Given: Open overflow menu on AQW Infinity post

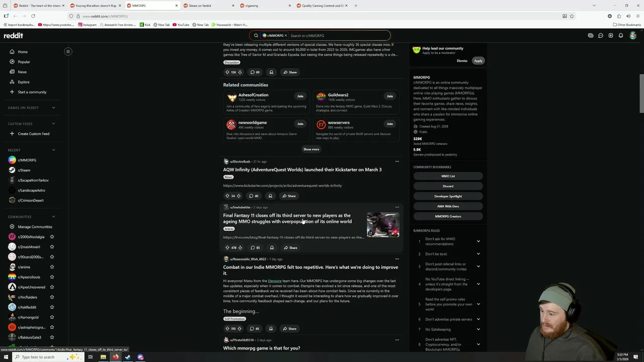Looking at the screenshot, I should (x=397, y=161).
